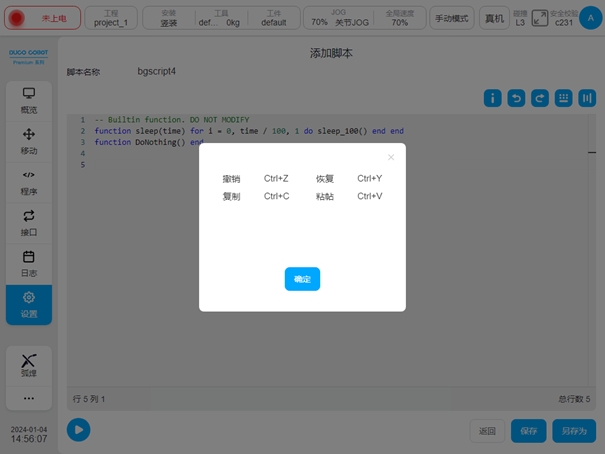
Task: Click the undo arrow in editor toolbar
Action: point(516,98)
